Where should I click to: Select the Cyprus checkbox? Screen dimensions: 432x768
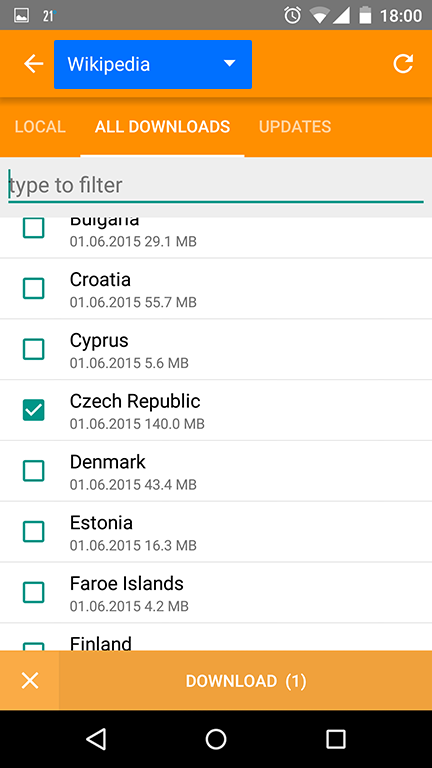pyautogui.click(x=34, y=349)
